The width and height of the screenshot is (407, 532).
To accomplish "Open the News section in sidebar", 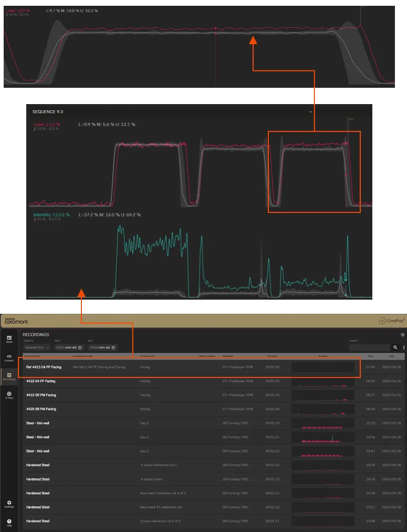I will pos(9,339).
